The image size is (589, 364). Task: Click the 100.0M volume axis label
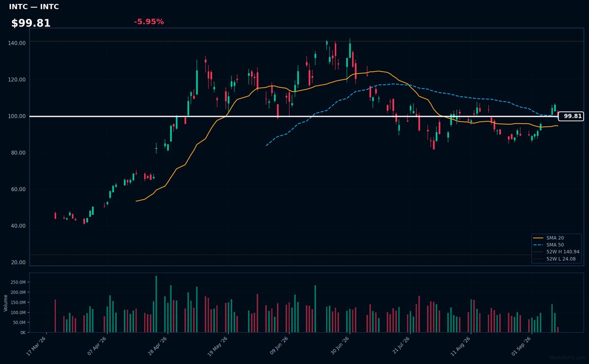coord(18,312)
